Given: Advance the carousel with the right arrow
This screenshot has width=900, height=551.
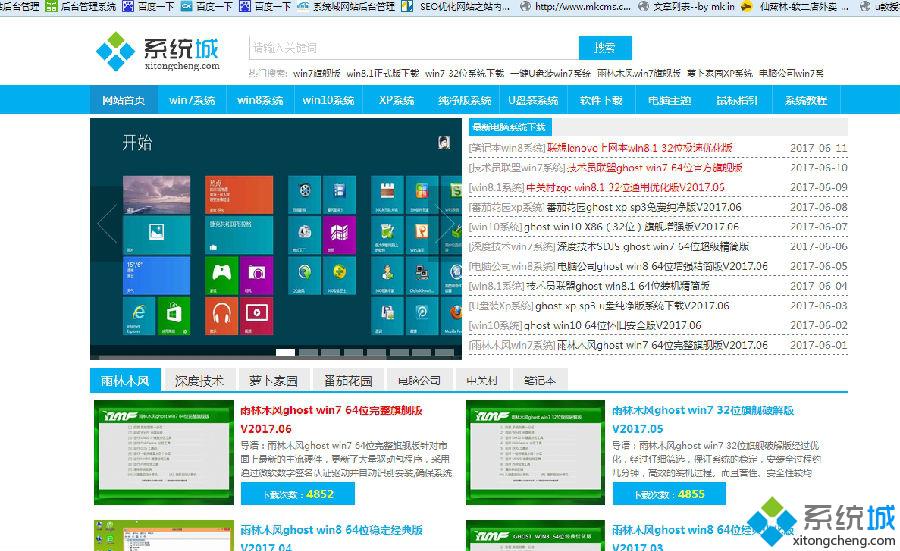Looking at the screenshot, I should click(445, 223).
